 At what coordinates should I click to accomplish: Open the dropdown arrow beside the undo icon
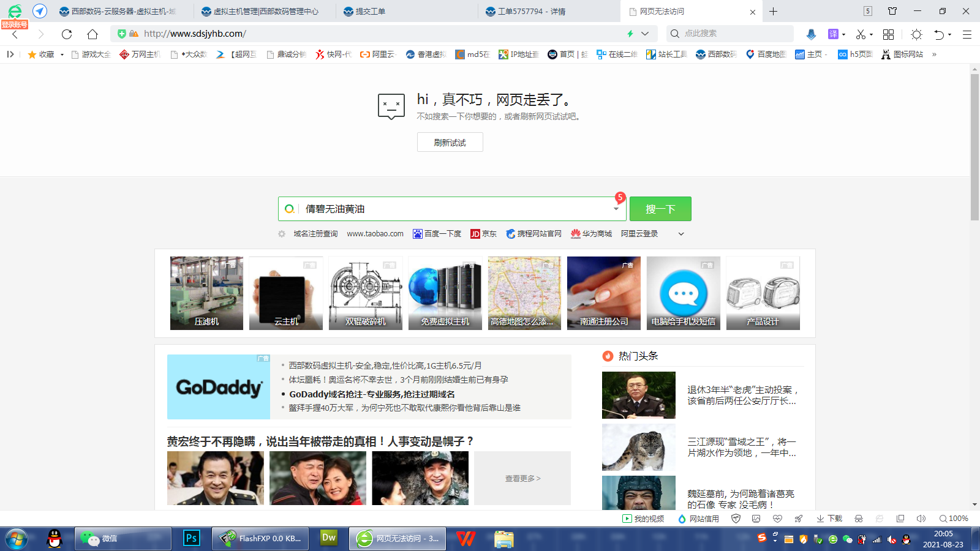coord(950,34)
